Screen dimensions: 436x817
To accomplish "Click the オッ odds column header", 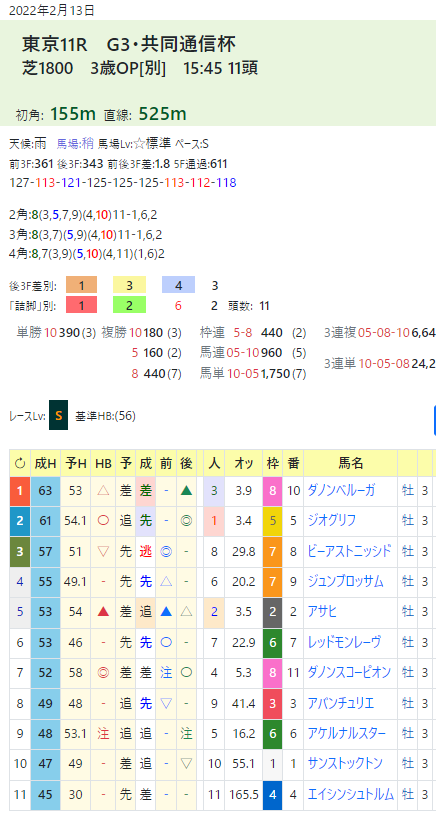I will point(244,463).
